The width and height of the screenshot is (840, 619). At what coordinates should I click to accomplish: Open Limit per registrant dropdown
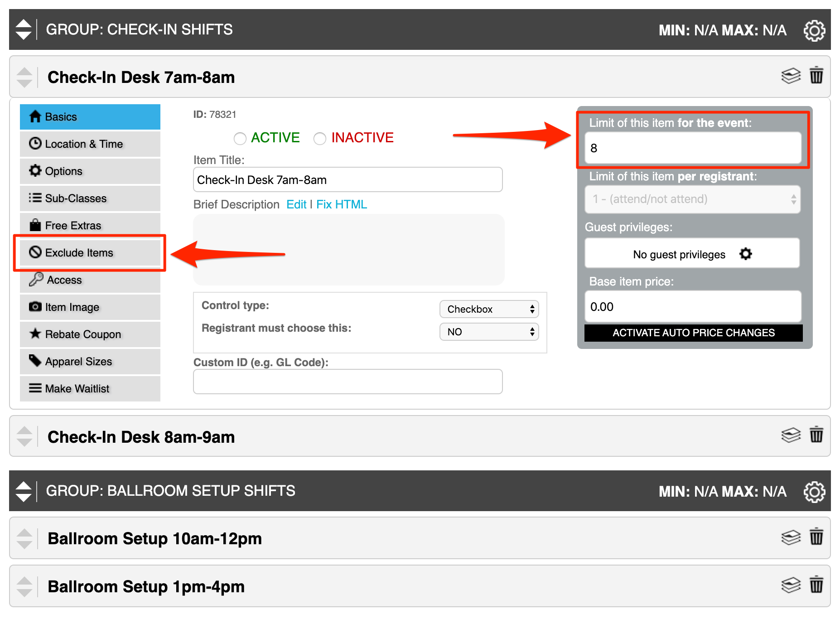pyautogui.click(x=693, y=199)
